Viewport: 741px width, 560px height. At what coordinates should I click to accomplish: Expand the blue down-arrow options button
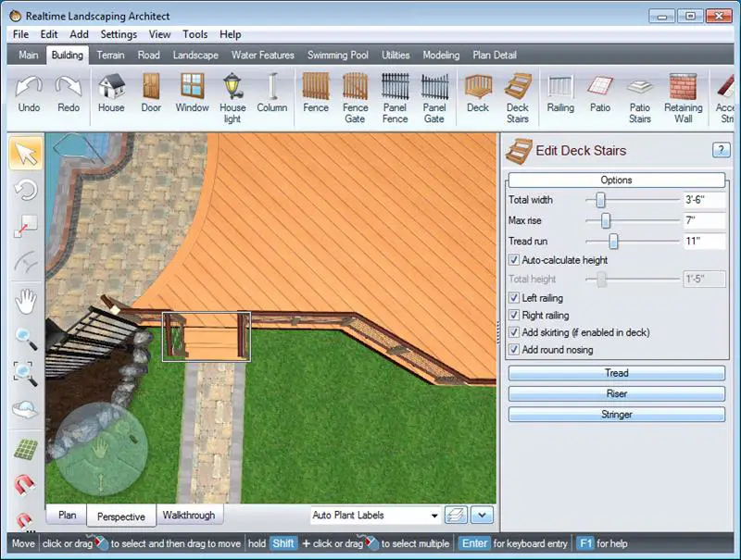pyautogui.click(x=482, y=515)
